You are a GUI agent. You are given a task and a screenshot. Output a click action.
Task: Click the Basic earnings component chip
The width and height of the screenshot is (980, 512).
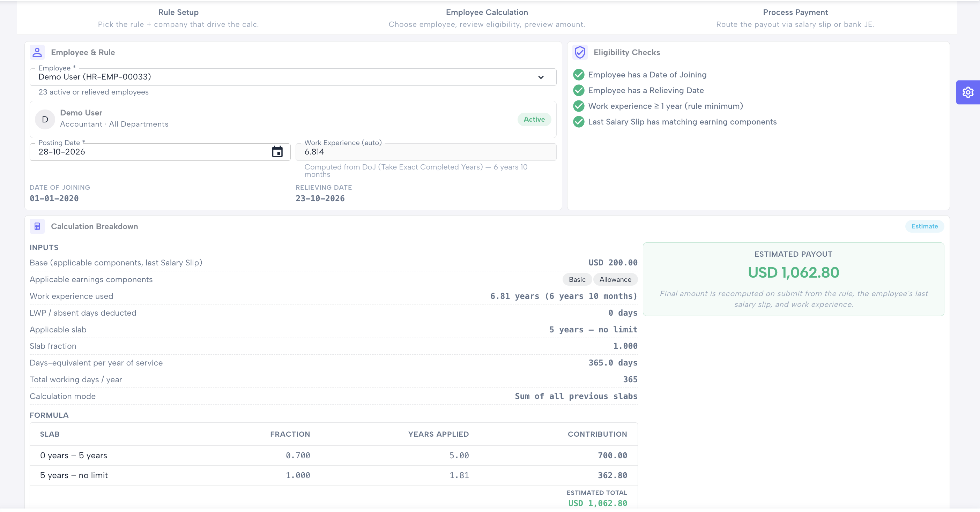point(577,279)
